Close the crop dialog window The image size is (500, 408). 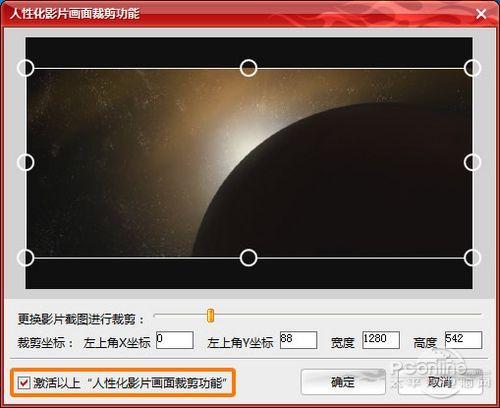pyautogui.click(x=481, y=14)
